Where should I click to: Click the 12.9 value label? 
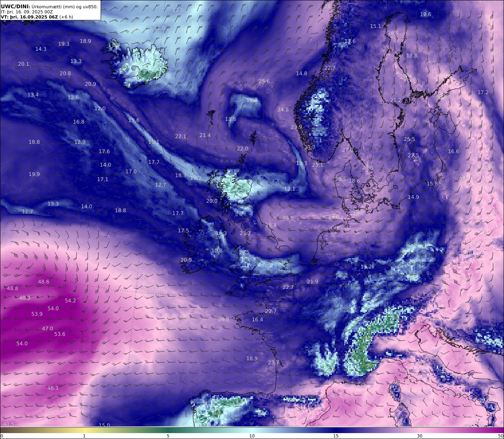(x=80, y=142)
